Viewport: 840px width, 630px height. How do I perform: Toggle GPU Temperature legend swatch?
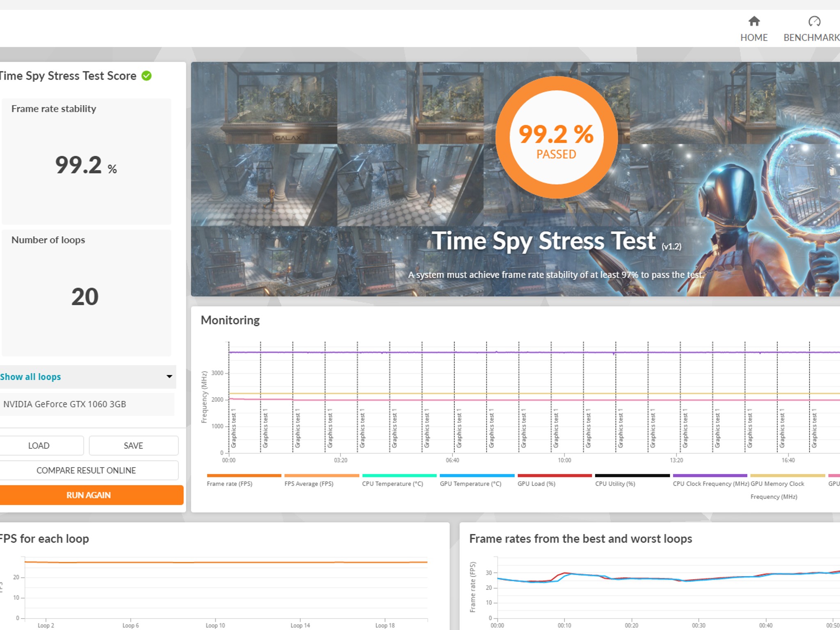tap(477, 476)
